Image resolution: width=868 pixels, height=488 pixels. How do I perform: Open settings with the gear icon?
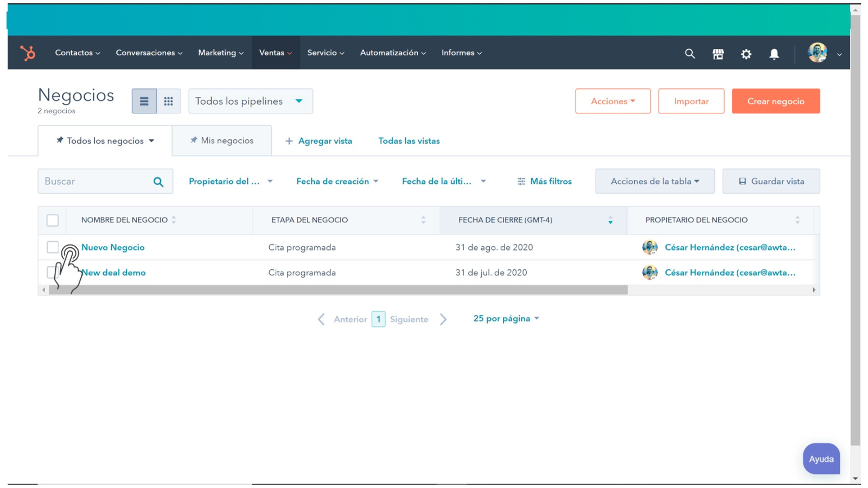pyautogui.click(x=746, y=54)
